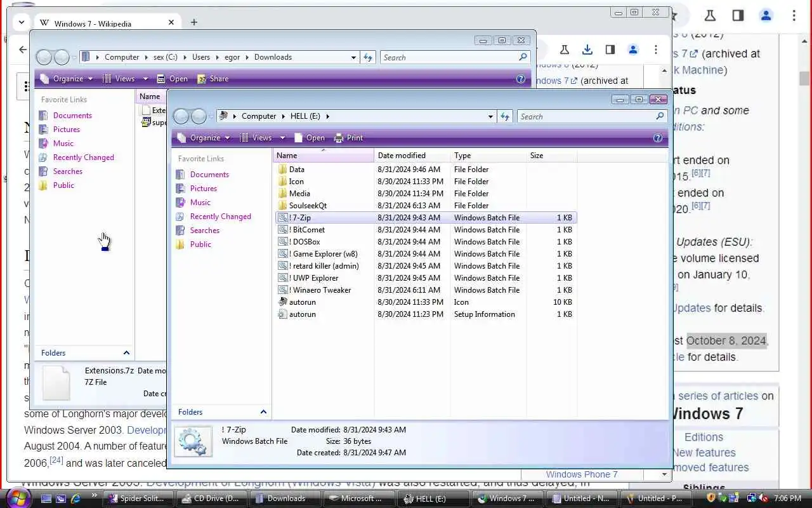
Task: Click the background browser's vertical scrollbar thumb
Action: click(804, 79)
